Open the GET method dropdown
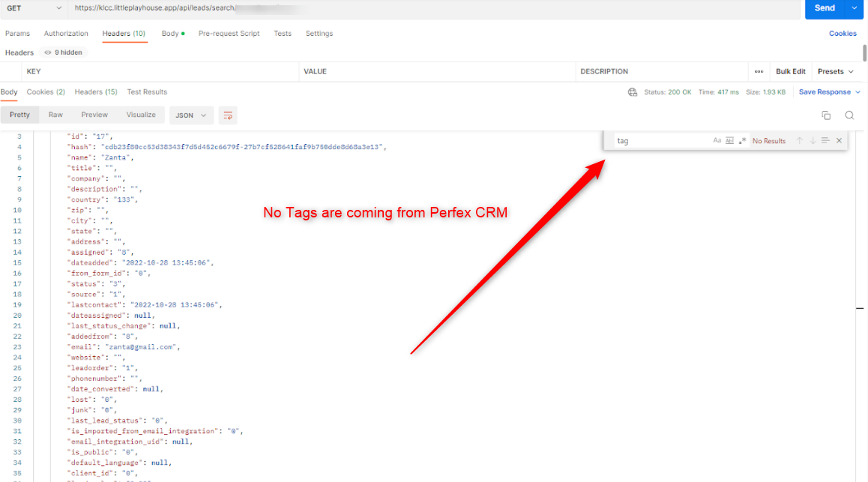The height and width of the screenshot is (482, 868). [33, 8]
